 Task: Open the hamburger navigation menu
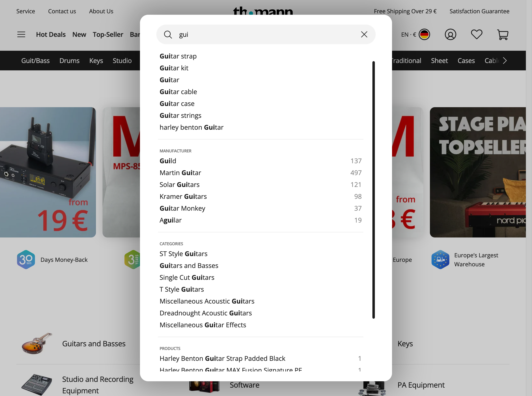[21, 34]
